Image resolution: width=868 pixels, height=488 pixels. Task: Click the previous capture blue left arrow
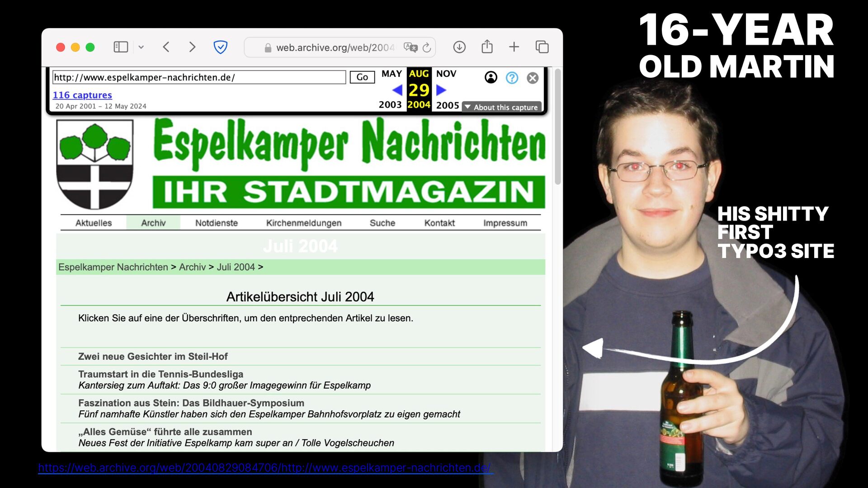pyautogui.click(x=397, y=90)
